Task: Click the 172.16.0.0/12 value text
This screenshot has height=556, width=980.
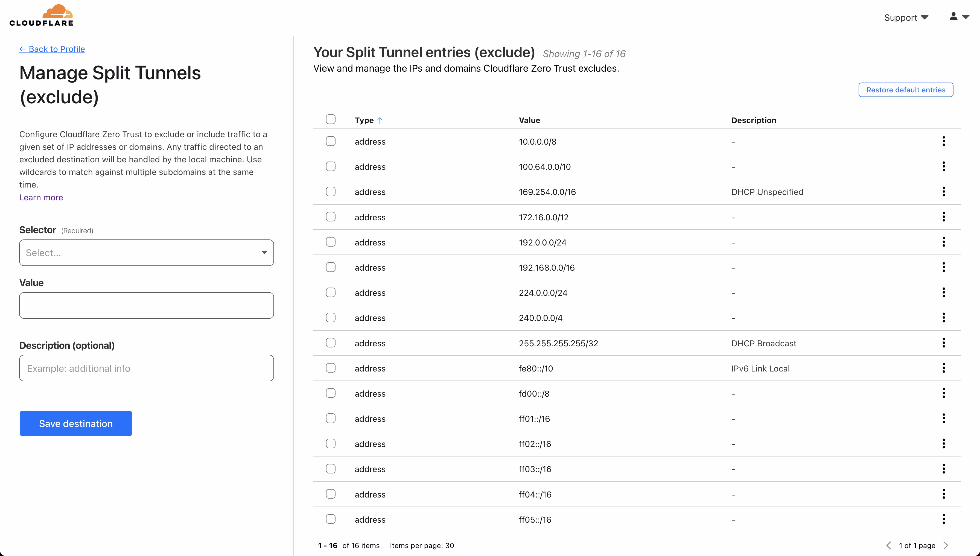Action: pyautogui.click(x=544, y=217)
